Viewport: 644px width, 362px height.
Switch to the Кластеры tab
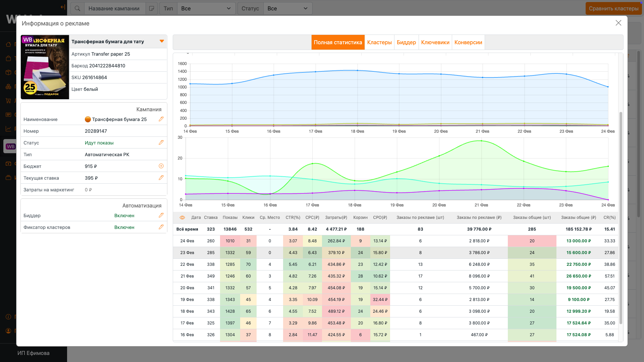pos(379,42)
